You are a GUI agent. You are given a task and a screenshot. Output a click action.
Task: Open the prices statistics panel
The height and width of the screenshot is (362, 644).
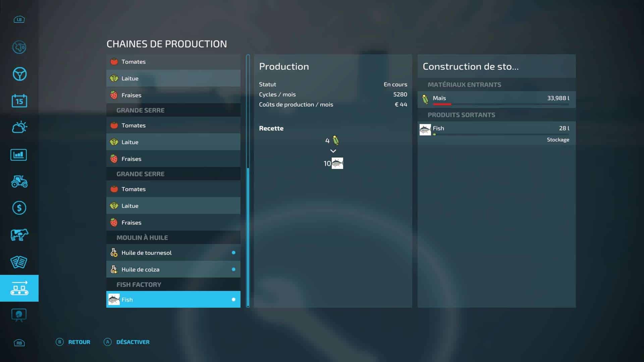click(19, 155)
